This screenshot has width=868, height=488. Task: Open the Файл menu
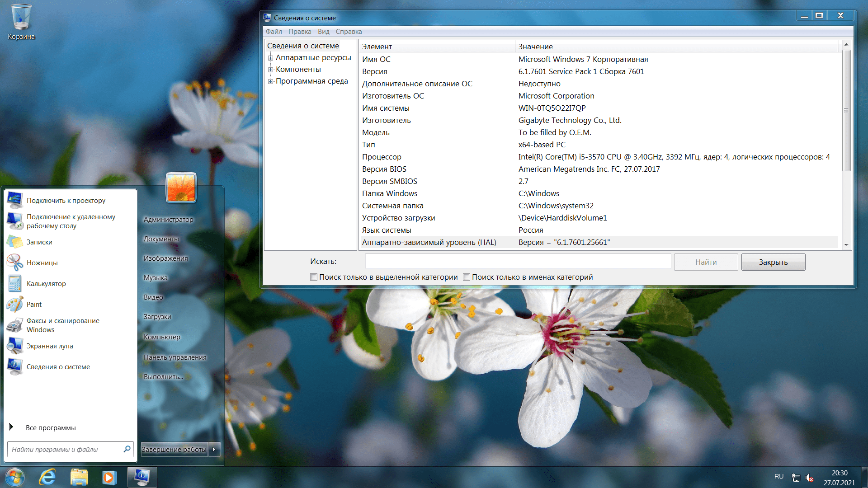(x=274, y=32)
